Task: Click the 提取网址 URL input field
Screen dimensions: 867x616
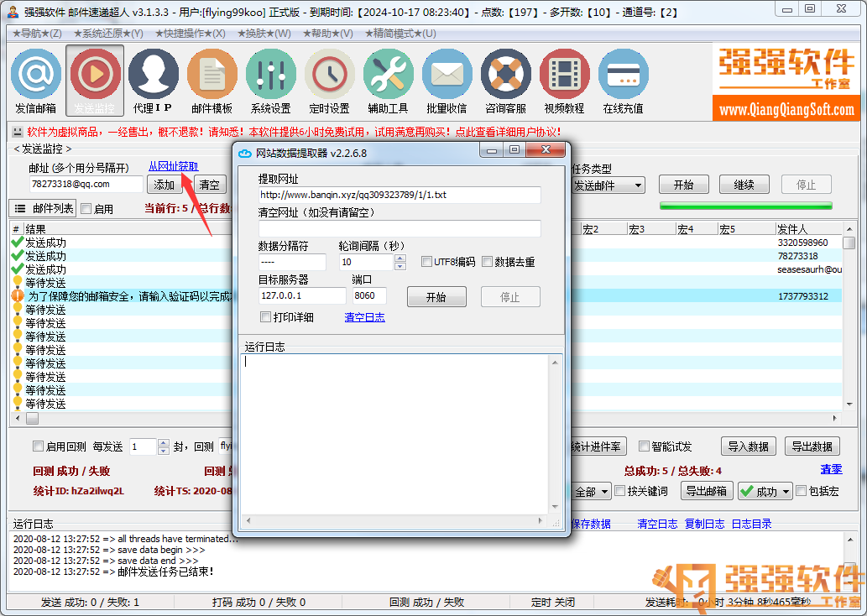Action: 400,196
